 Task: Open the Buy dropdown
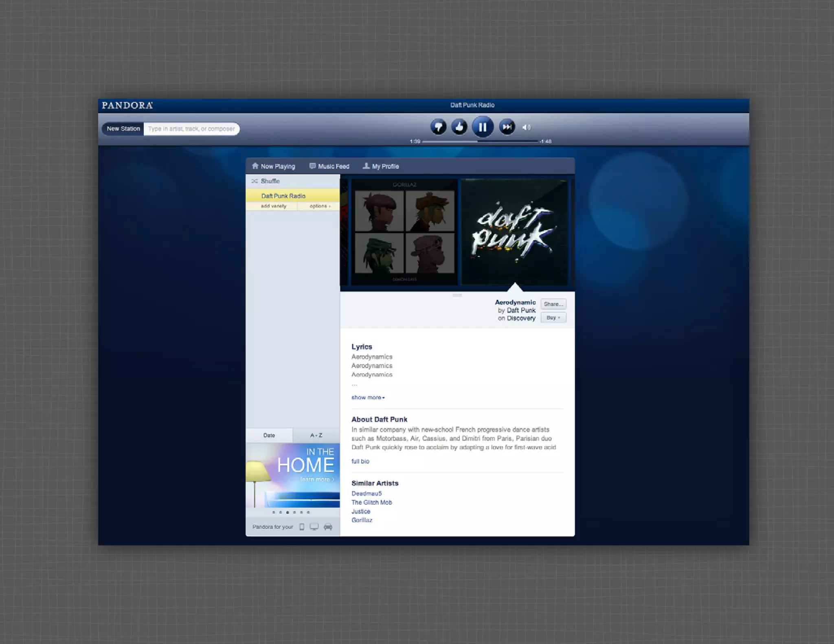coord(553,318)
